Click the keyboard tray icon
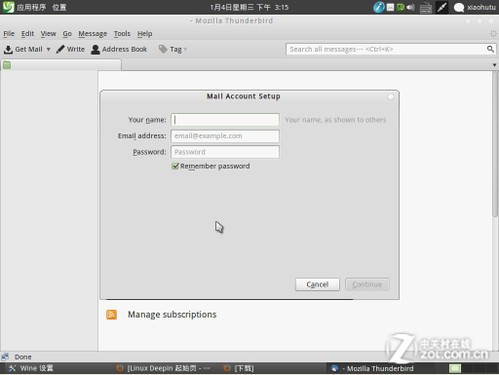This screenshot has height=375, width=499. (x=426, y=7)
